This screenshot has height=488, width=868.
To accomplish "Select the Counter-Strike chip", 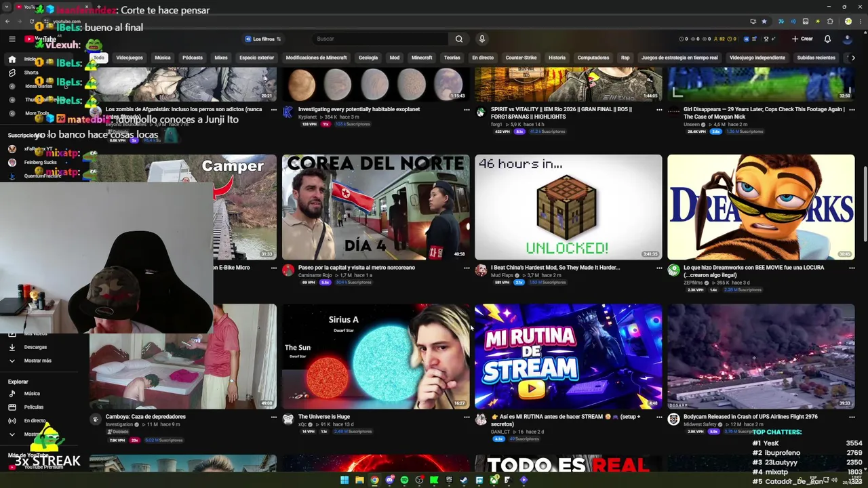I will [521, 58].
